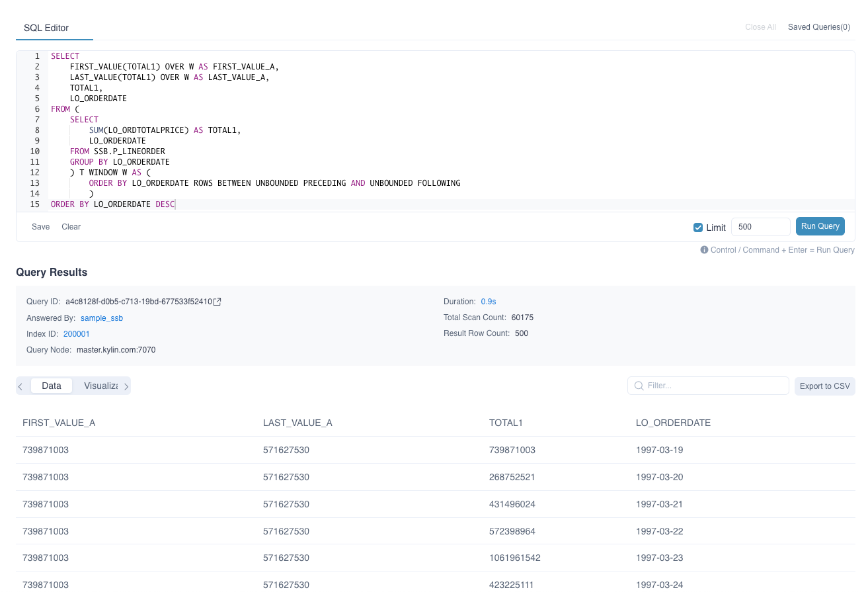Switch to the Data tab

[x=52, y=386]
